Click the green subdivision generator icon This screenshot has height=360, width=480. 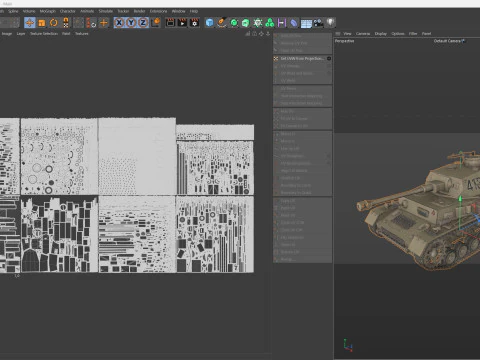234,23
